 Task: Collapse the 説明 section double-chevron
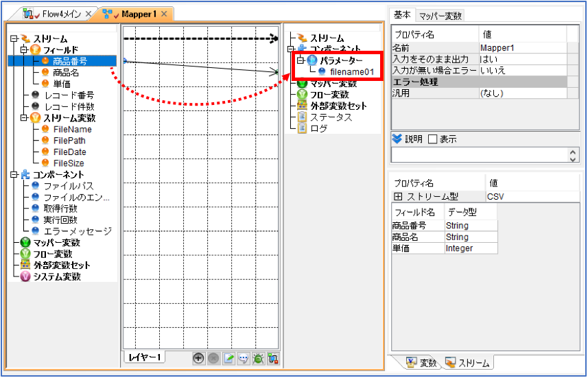tap(397, 139)
